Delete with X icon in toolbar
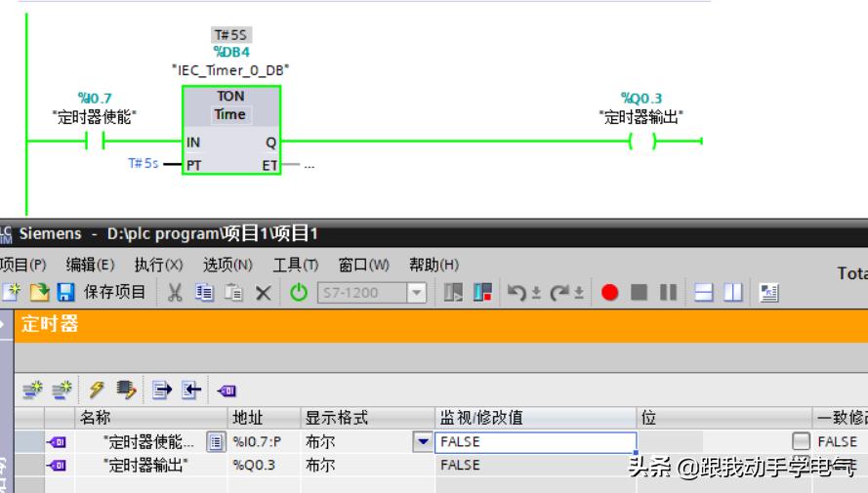Screen dimensions: 868x493 (x=264, y=293)
